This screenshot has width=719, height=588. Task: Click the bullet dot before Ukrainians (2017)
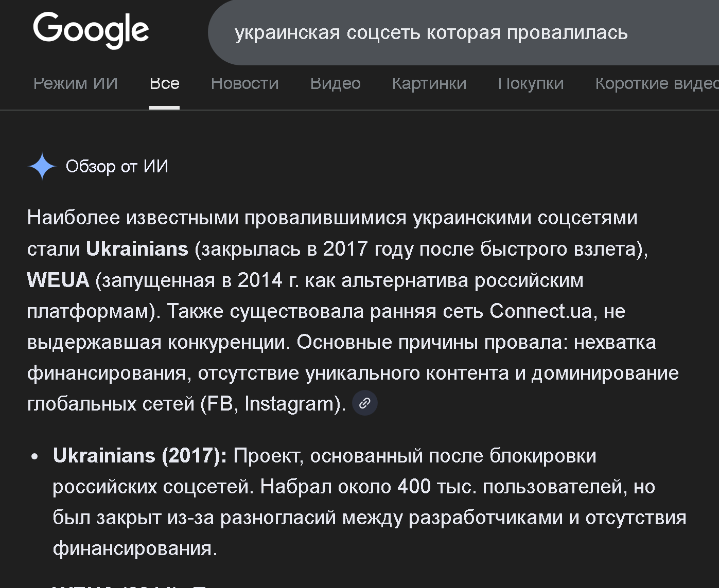coord(34,456)
